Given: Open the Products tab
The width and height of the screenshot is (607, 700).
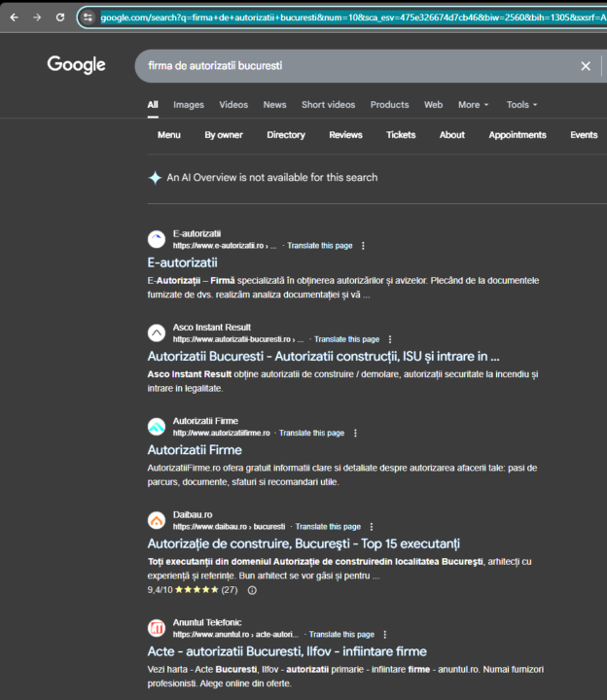Looking at the screenshot, I should tap(389, 105).
